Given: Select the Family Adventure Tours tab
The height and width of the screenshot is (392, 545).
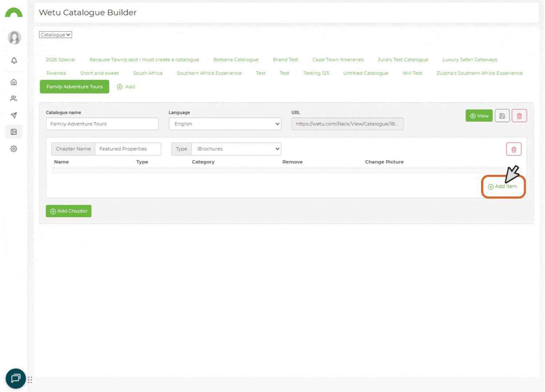Looking at the screenshot, I should (74, 86).
